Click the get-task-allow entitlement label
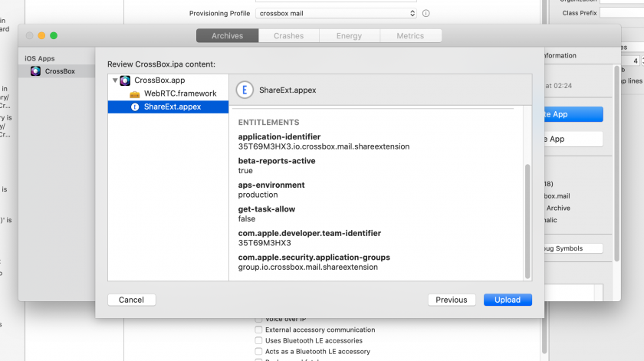 click(x=267, y=209)
